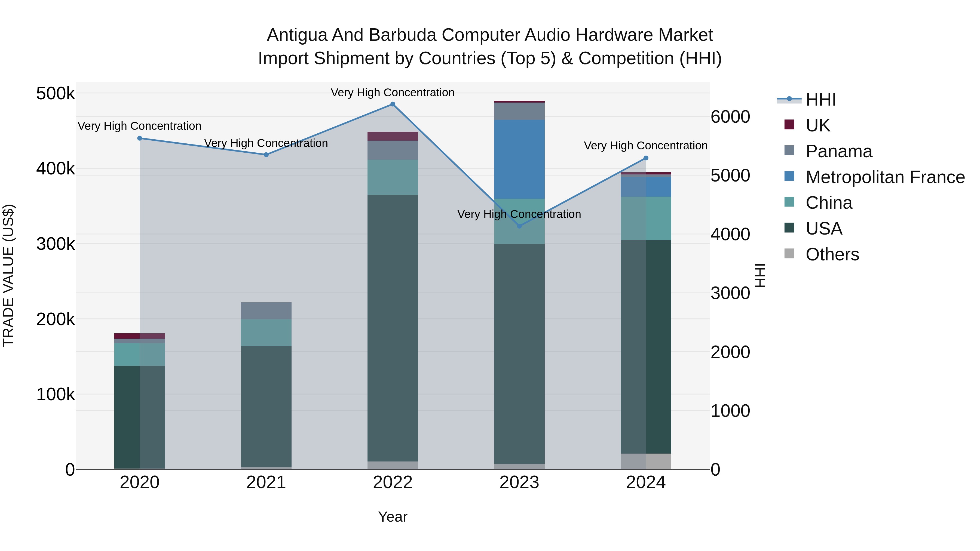This screenshot has height=551, width=980.
Task: Toggle the USA legend entry
Action: 813,229
